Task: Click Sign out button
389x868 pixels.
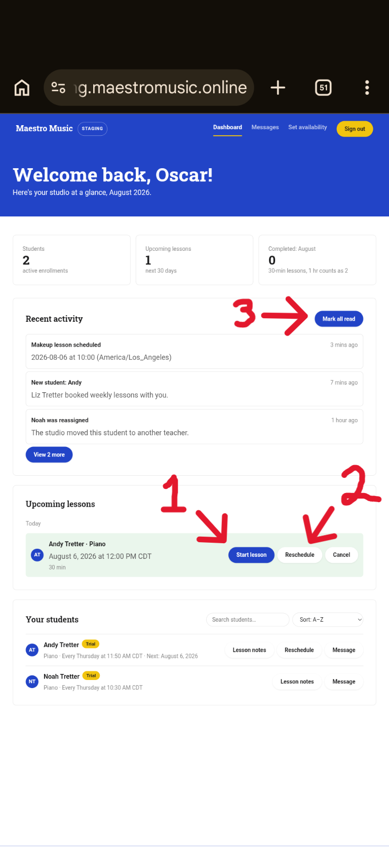Action: tap(355, 129)
